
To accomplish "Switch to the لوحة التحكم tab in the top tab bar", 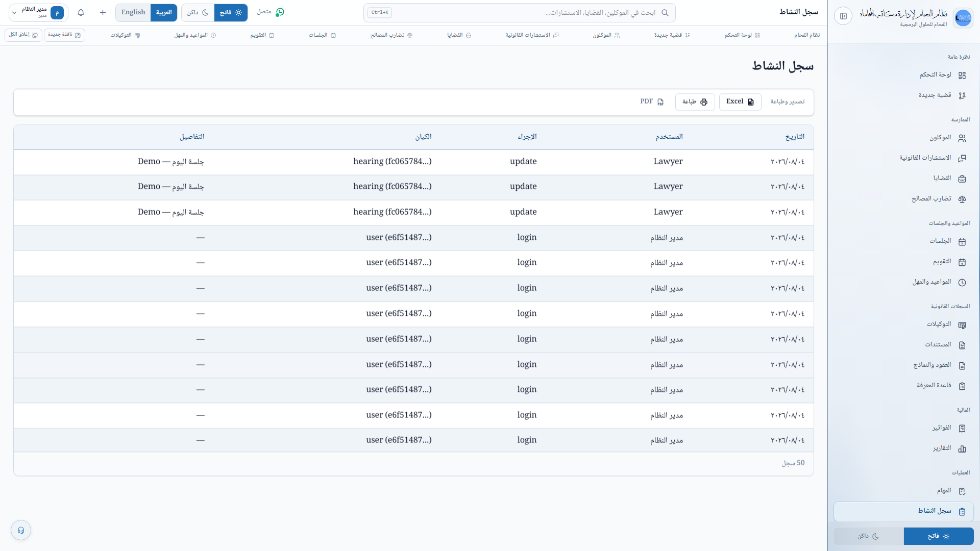I will pos(743,35).
